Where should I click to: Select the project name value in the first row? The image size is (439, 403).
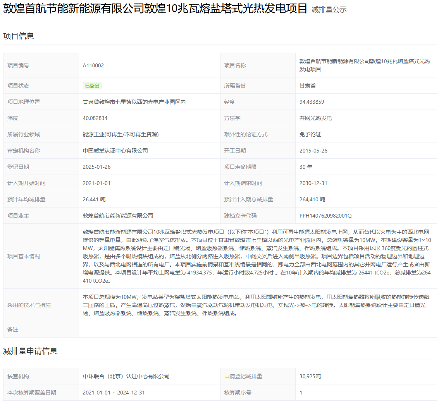pyautogui.click(x=365, y=65)
